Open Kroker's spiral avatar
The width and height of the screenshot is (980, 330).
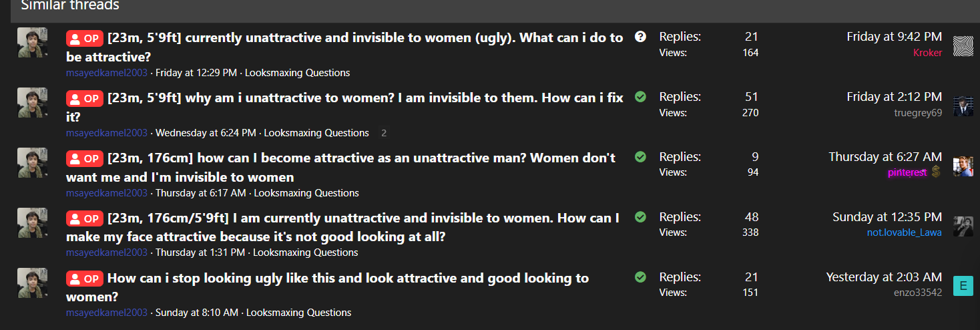(963, 45)
